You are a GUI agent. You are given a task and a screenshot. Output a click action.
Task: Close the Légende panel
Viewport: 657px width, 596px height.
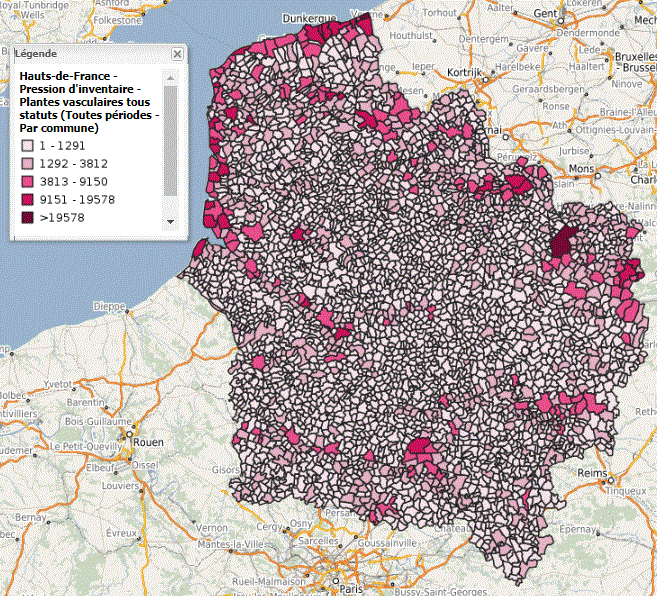pos(177,54)
